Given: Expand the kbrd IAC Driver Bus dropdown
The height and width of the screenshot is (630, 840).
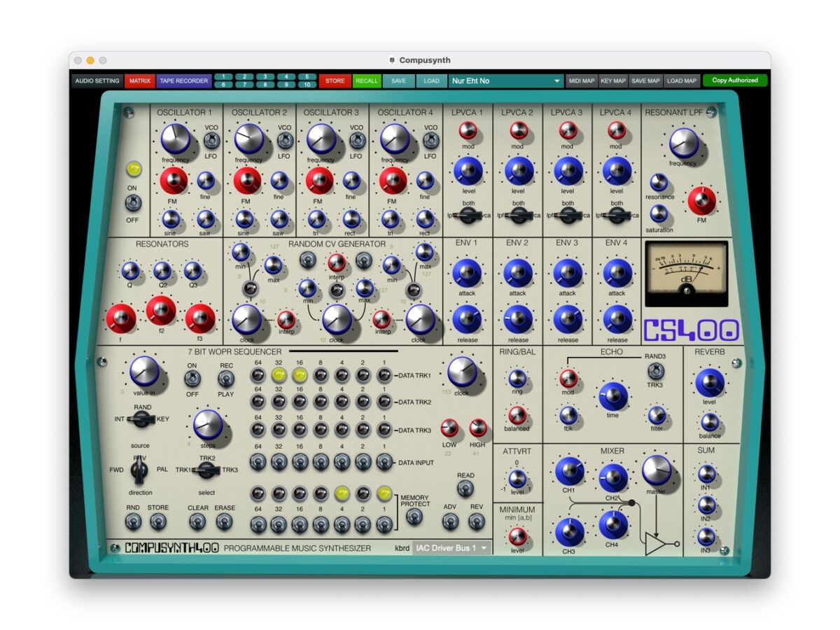Looking at the screenshot, I should pos(451,547).
